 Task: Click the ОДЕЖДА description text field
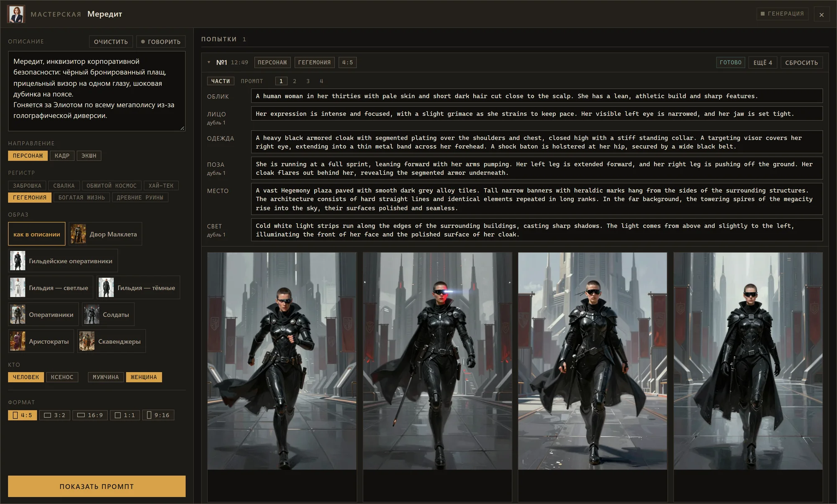(537, 142)
